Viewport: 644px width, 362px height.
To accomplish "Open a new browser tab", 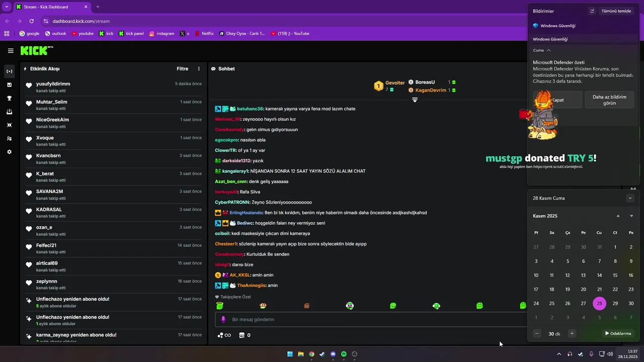I will point(98,7).
